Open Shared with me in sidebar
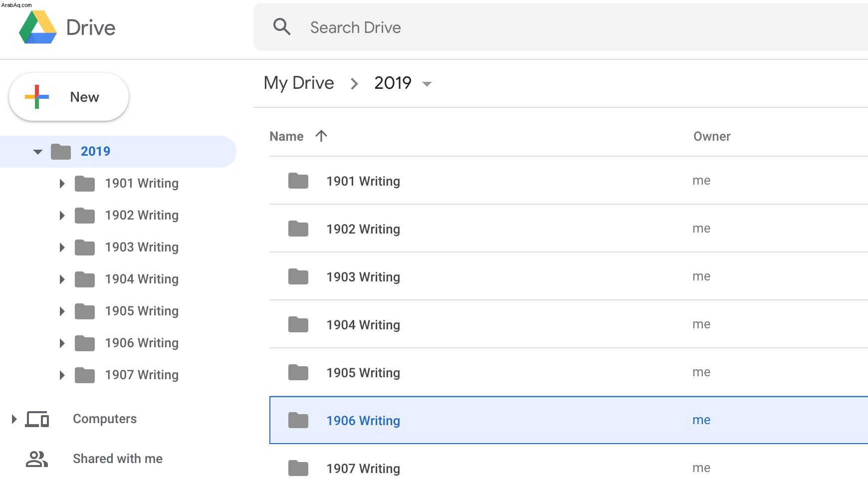Screen dimensions: 868x485 118,459
